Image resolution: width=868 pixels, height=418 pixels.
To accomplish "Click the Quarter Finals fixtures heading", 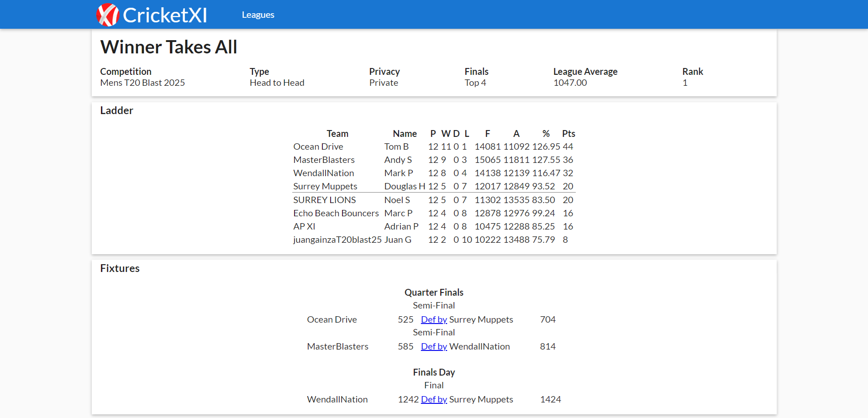I will pyautogui.click(x=434, y=293).
